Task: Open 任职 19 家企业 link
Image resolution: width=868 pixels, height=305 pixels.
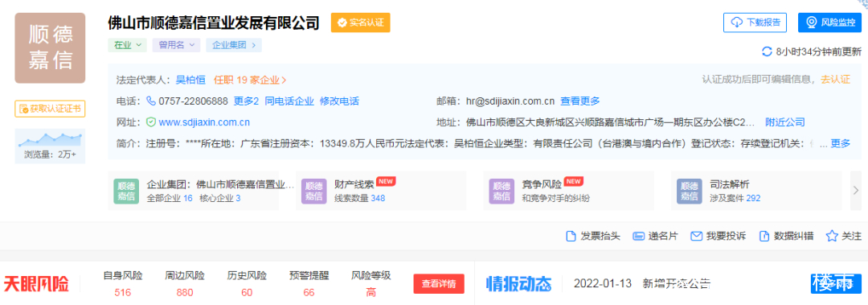Action: pyautogui.click(x=250, y=80)
